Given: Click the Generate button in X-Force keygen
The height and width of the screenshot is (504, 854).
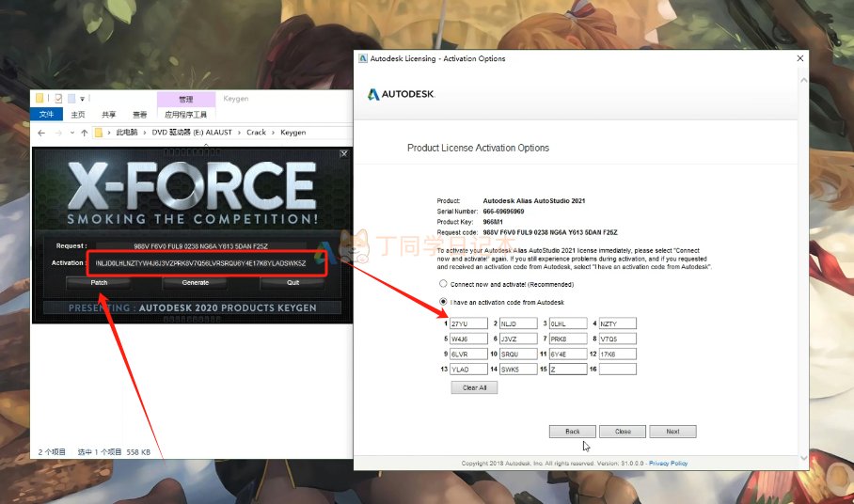Looking at the screenshot, I should coord(195,282).
